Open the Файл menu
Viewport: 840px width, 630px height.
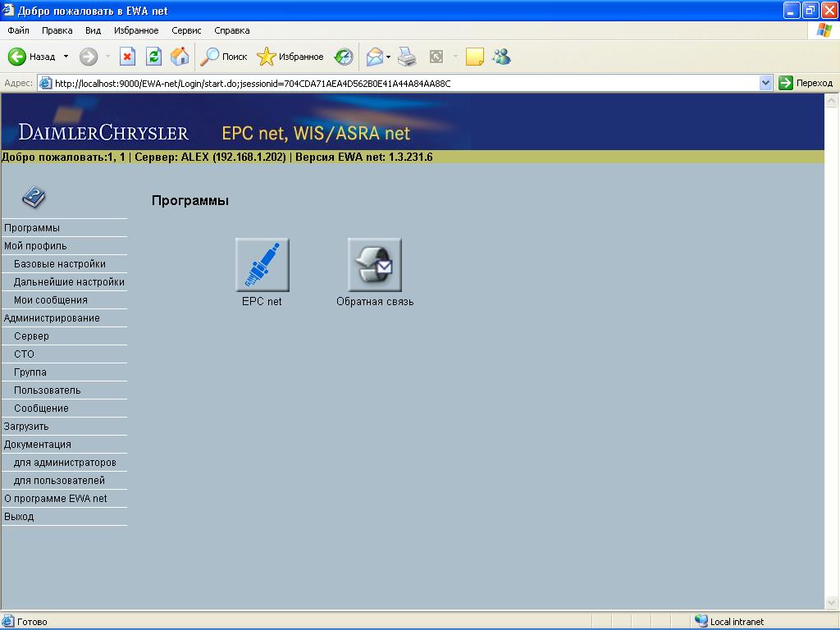[x=18, y=30]
